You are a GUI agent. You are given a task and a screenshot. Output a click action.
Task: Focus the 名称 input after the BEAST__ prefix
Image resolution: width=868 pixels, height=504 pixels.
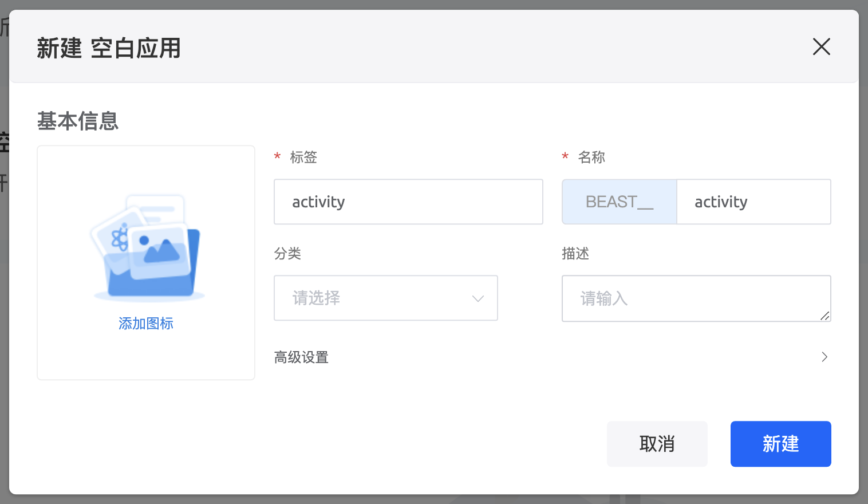(753, 202)
